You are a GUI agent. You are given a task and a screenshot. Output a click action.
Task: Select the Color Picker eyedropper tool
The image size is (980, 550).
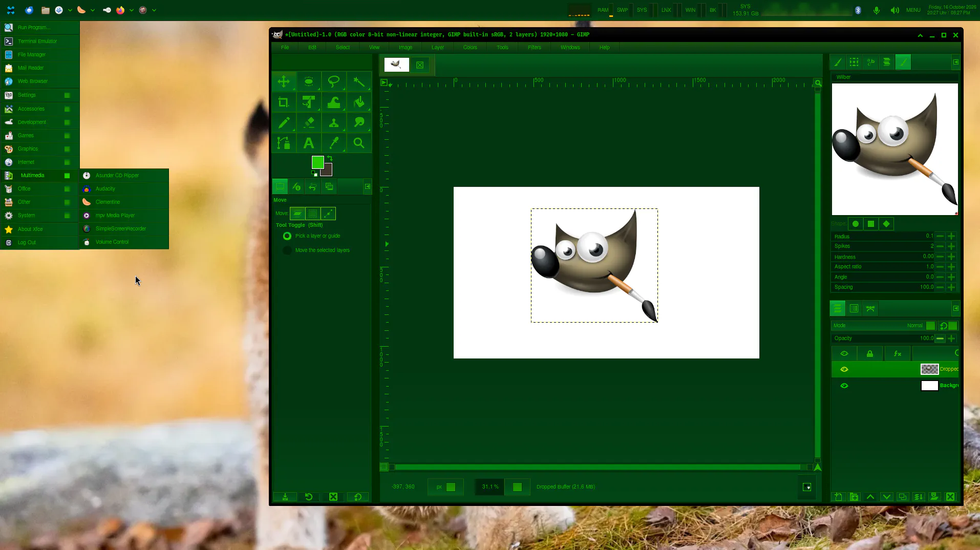[x=334, y=143]
